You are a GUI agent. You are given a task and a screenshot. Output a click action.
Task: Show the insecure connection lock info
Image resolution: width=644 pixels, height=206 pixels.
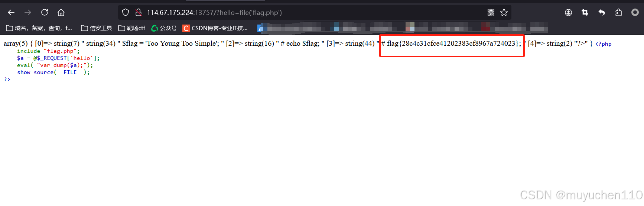pyautogui.click(x=139, y=13)
